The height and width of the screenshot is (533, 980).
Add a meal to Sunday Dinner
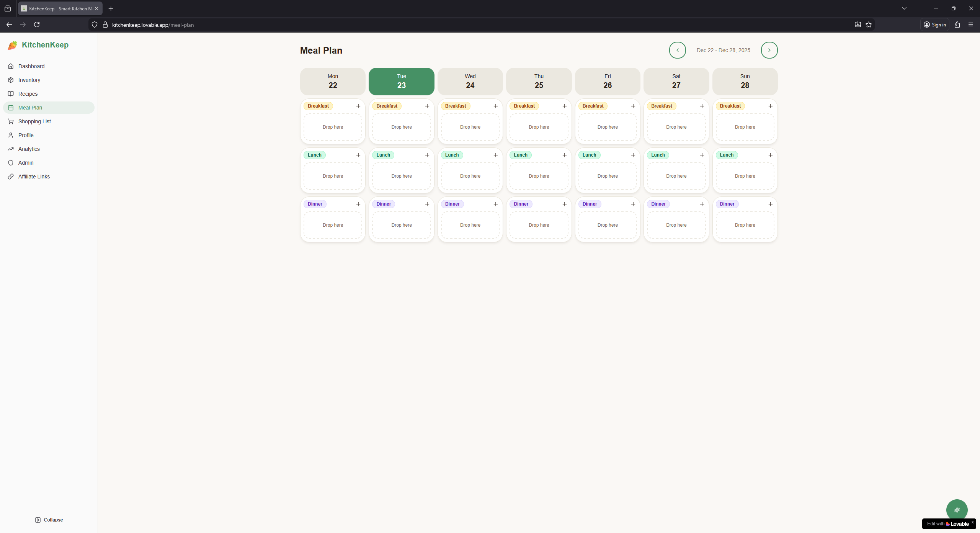coord(771,204)
